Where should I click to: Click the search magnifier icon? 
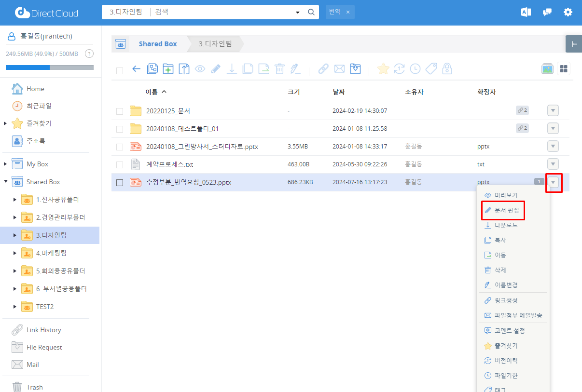pyautogui.click(x=311, y=12)
